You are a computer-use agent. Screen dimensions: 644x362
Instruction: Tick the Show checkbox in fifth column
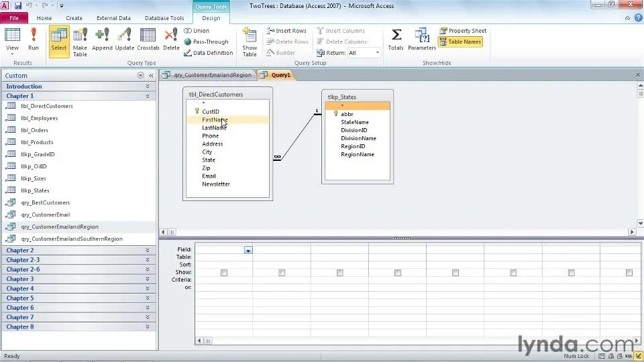pos(455,273)
